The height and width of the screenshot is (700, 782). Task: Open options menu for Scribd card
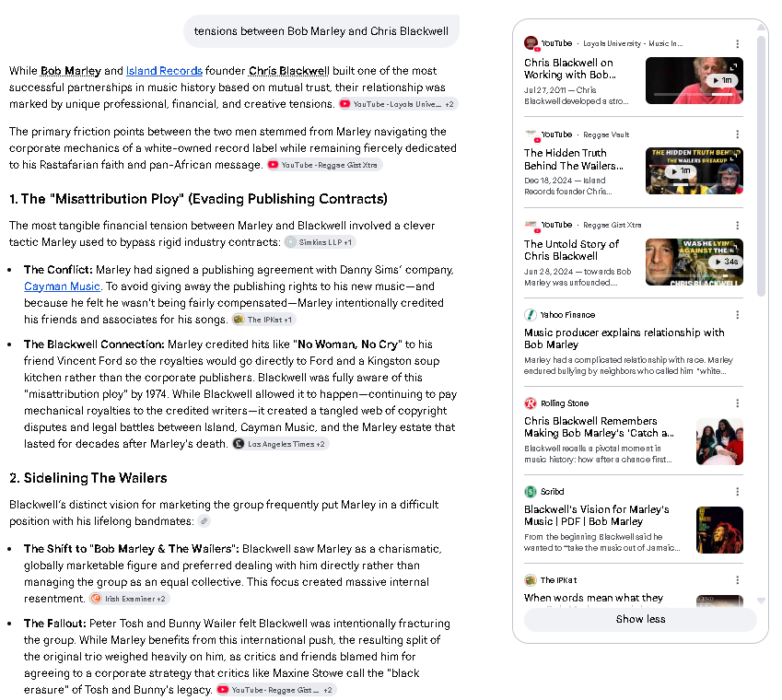[737, 492]
